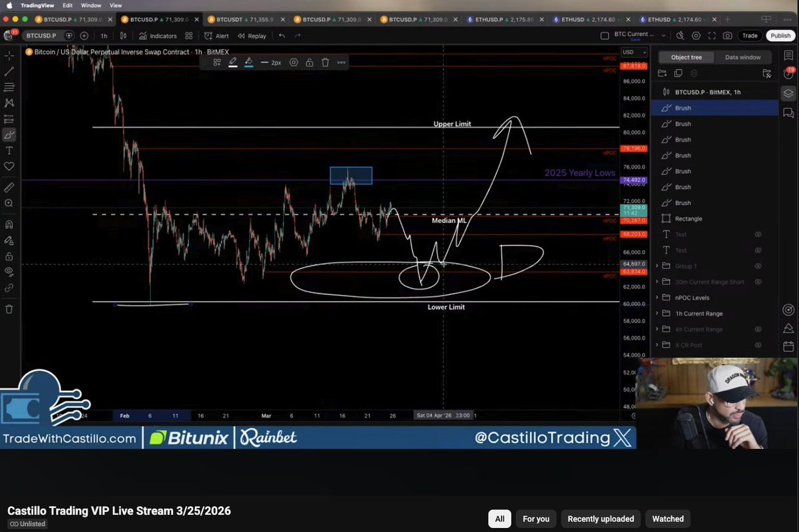Screen dimensions: 799x532
Task: Select the Recently uploaded filter chip
Action: click(x=600, y=519)
